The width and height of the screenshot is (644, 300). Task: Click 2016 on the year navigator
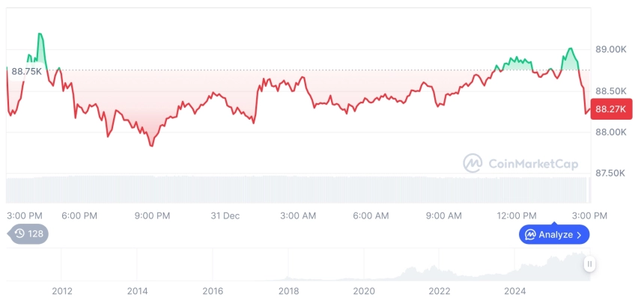coord(213,291)
